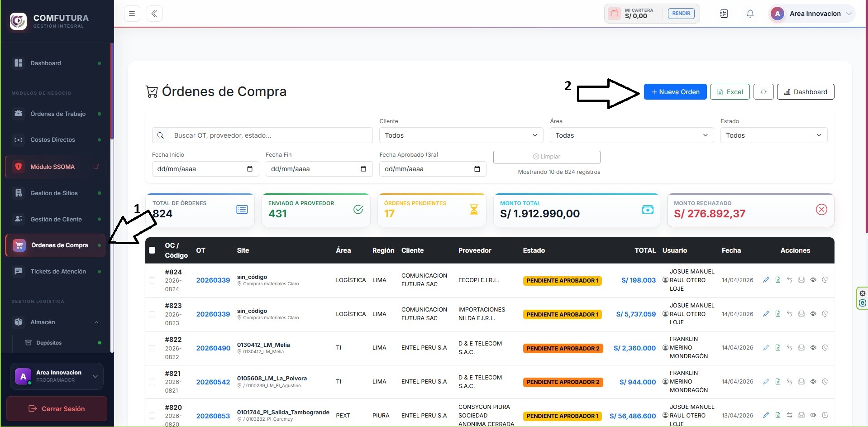
Task: Open OT link 20260490
Action: click(x=213, y=348)
